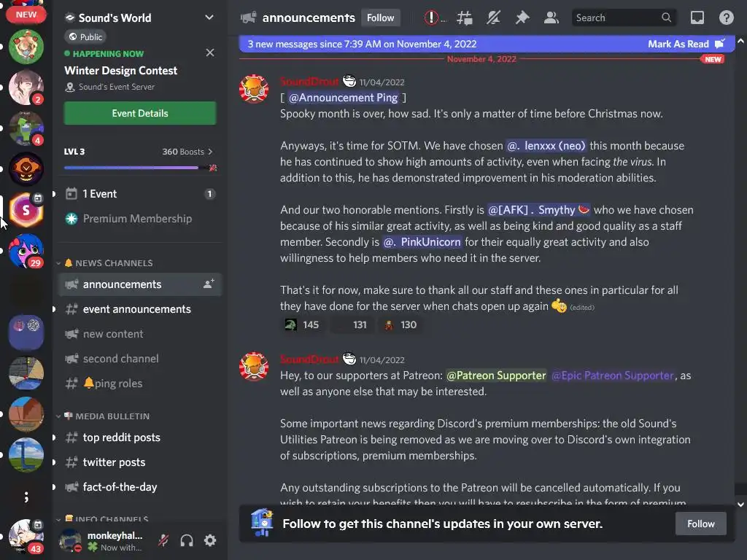Click the green Event Details button
The width and height of the screenshot is (747, 560).
[140, 113]
